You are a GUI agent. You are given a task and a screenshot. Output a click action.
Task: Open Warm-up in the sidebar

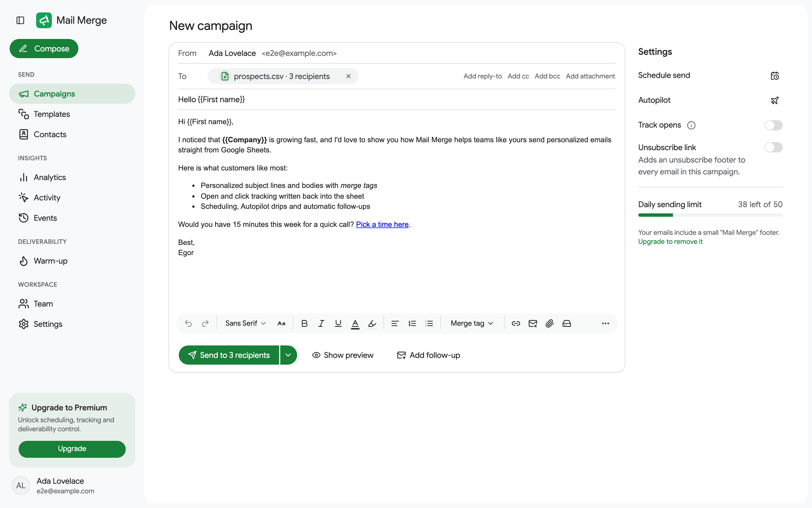click(72, 261)
